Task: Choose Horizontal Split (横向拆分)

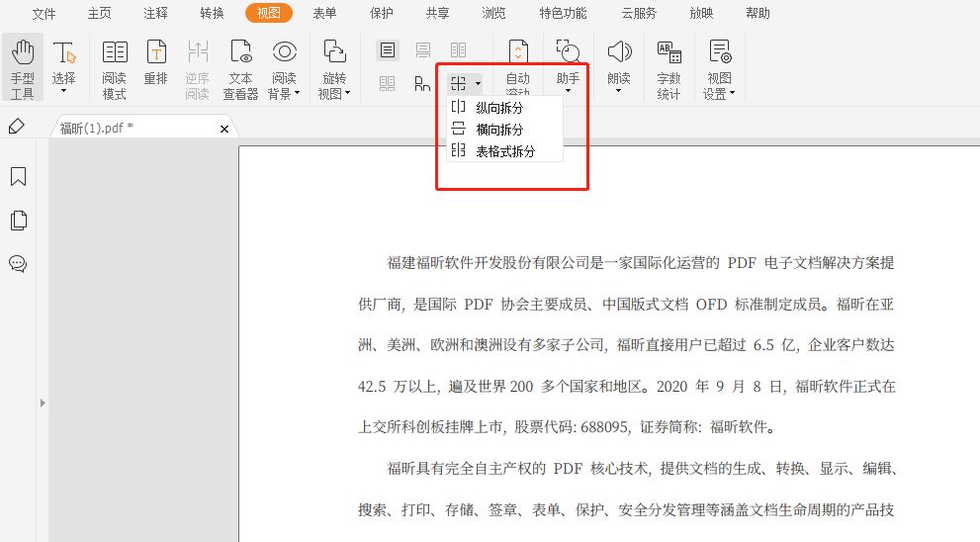Action: 504,130
